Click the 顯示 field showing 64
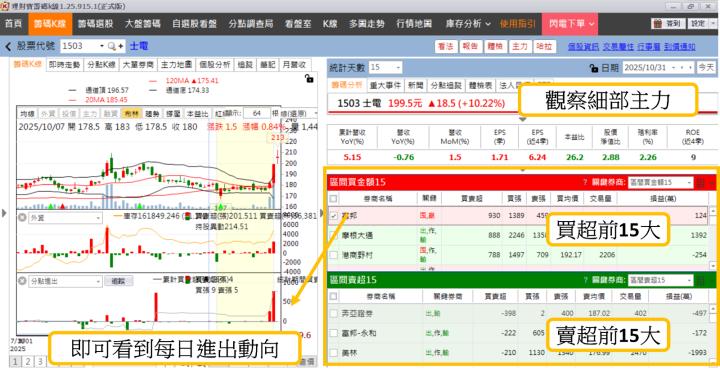Viewport: 720px width, 373px height. click(x=257, y=113)
